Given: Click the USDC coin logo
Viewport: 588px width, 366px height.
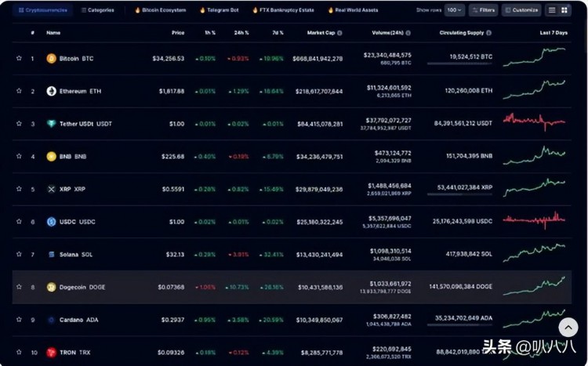Looking at the screenshot, I should [x=52, y=222].
